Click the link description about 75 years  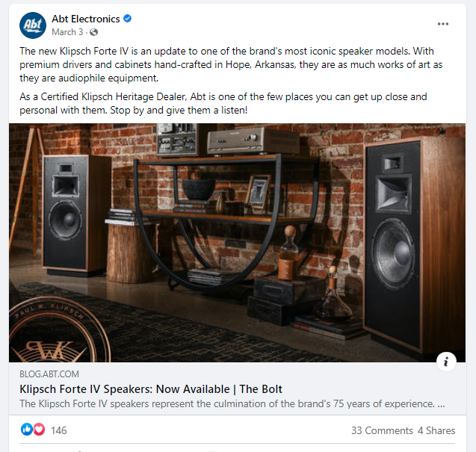tap(232, 403)
